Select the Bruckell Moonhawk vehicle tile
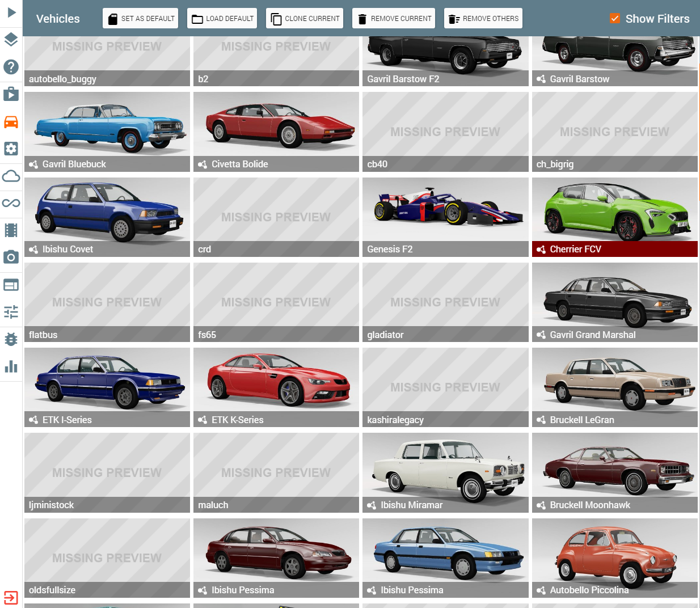 [x=615, y=473]
